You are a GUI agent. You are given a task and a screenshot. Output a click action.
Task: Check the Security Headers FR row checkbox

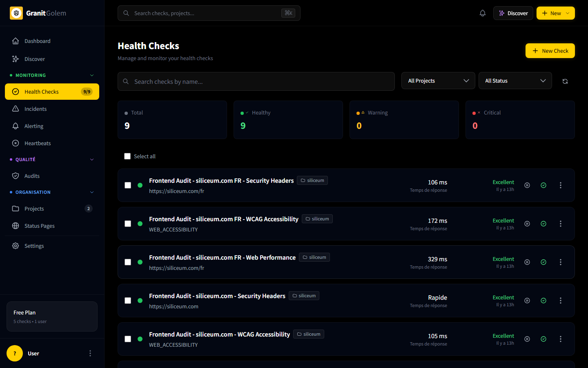coord(128,185)
